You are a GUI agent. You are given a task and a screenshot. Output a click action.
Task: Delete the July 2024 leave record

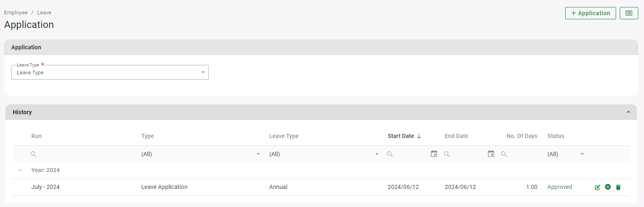618,187
